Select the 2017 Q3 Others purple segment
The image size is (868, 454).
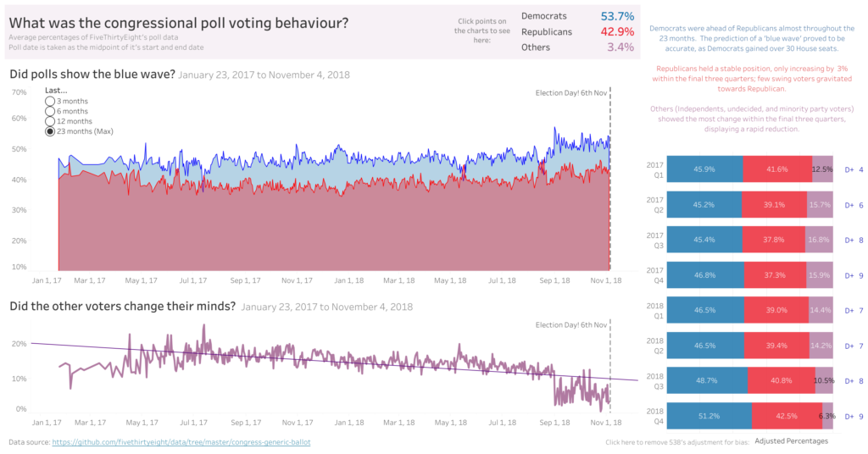tap(821, 240)
